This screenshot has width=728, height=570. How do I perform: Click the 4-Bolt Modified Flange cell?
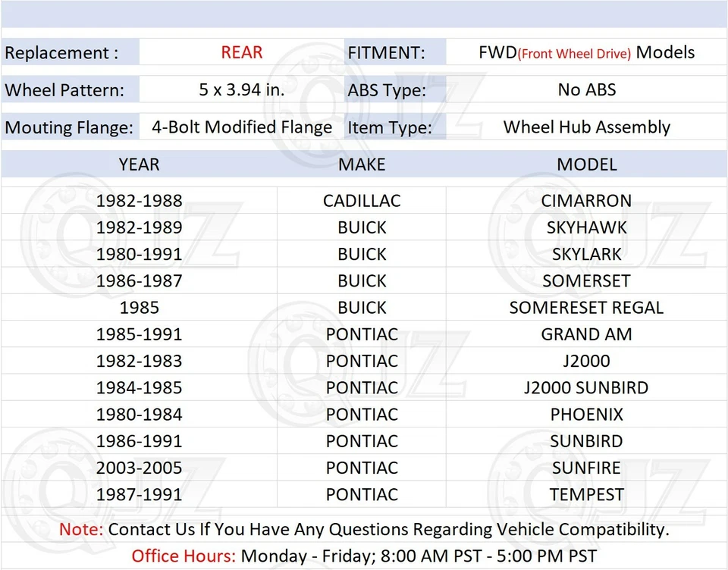[241, 127]
